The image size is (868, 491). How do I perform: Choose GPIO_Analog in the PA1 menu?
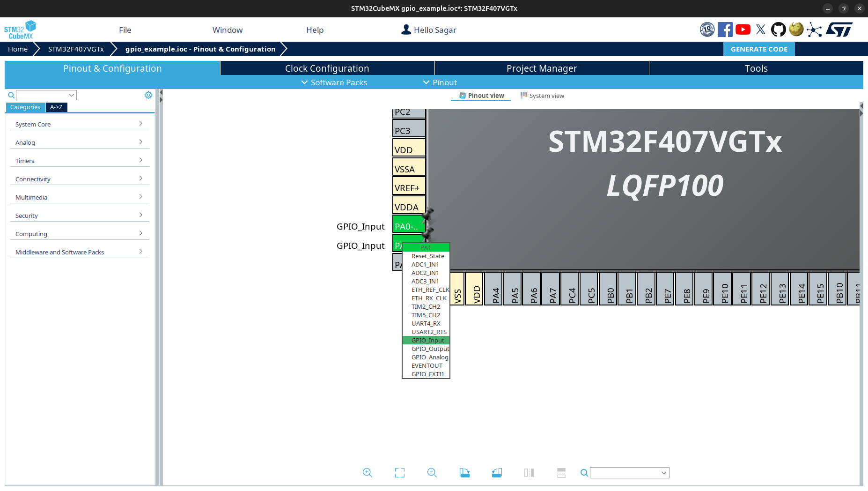pos(426,357)
